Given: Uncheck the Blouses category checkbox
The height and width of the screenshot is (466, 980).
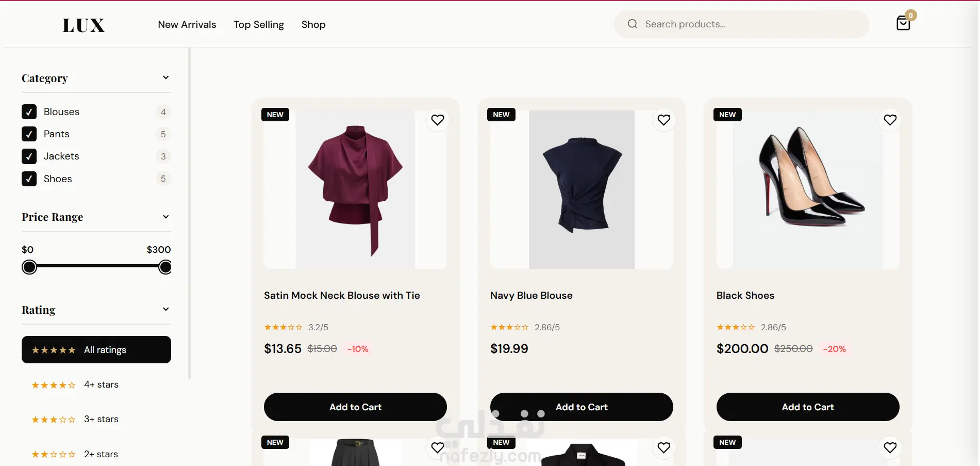Looking at the screenshot, I should (x=29, y=111).
